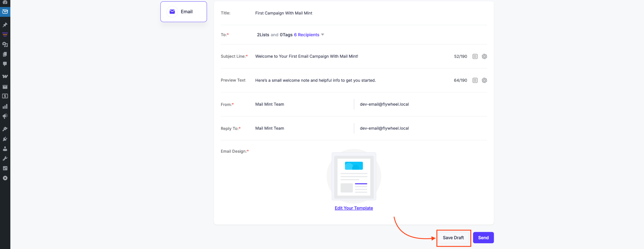Click the 52/190 subject character counter
The height and width of the screenshot is (249, 644).
coord(461,56)
